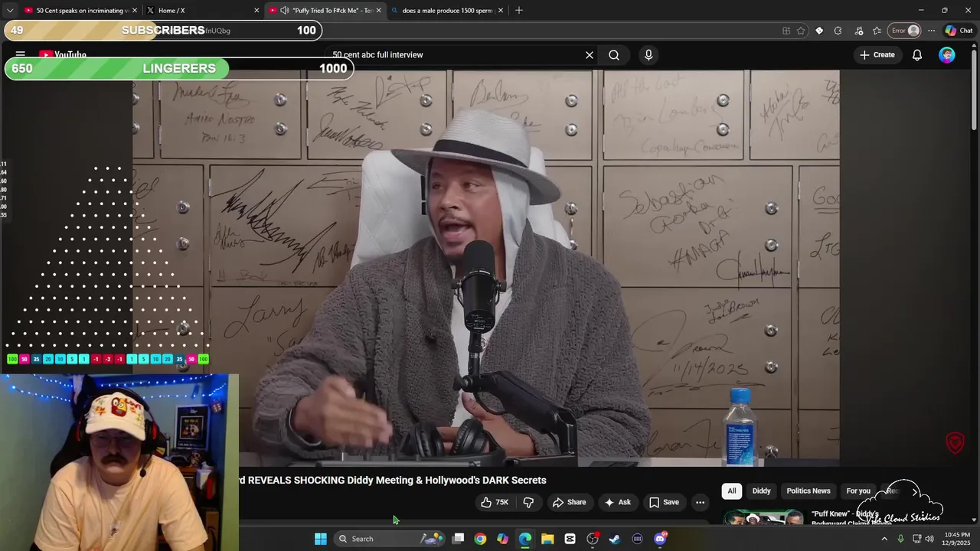This screenshot has height=551, width=980.
Task: Dislike the video with thumbs-down
Action: point(528,502)
